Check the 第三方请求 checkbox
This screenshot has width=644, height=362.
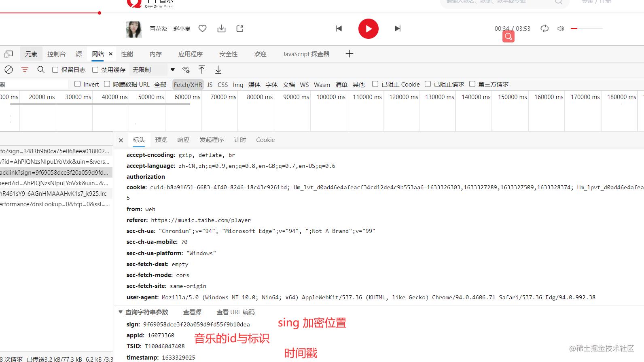472,84
